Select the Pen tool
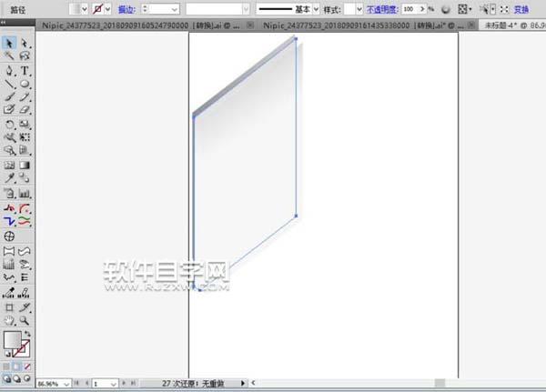This screenshot has width=546, height=392. (9, 71)
